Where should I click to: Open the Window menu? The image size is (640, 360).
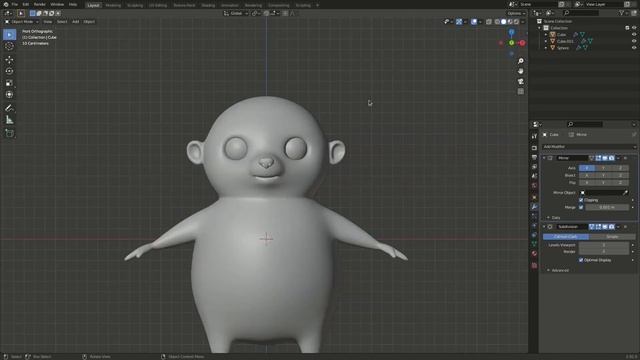57,4
